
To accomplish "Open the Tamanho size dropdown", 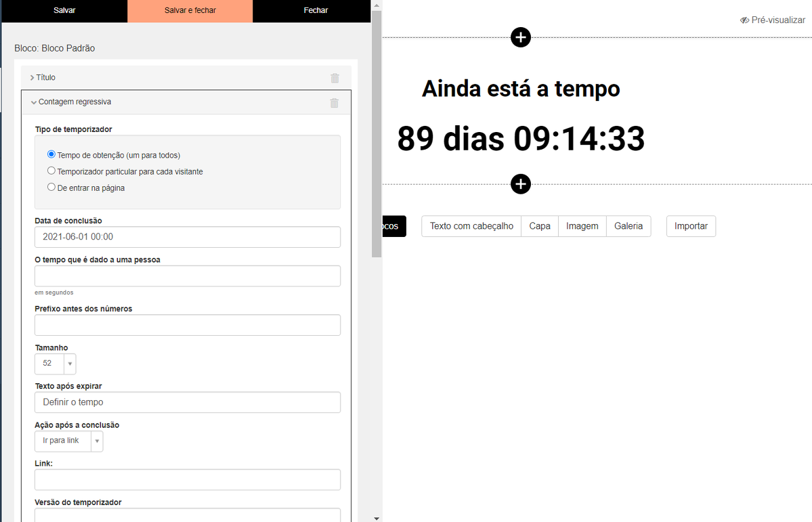I will (56, 364).
